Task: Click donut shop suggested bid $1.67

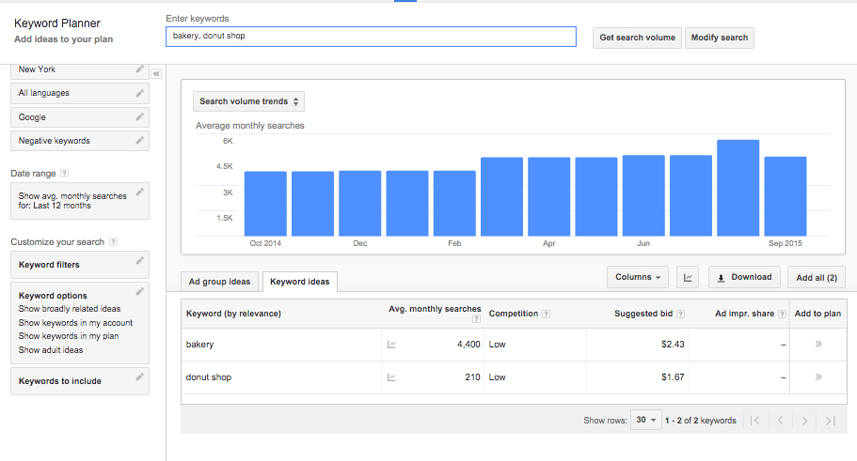Action: [672, 377]
